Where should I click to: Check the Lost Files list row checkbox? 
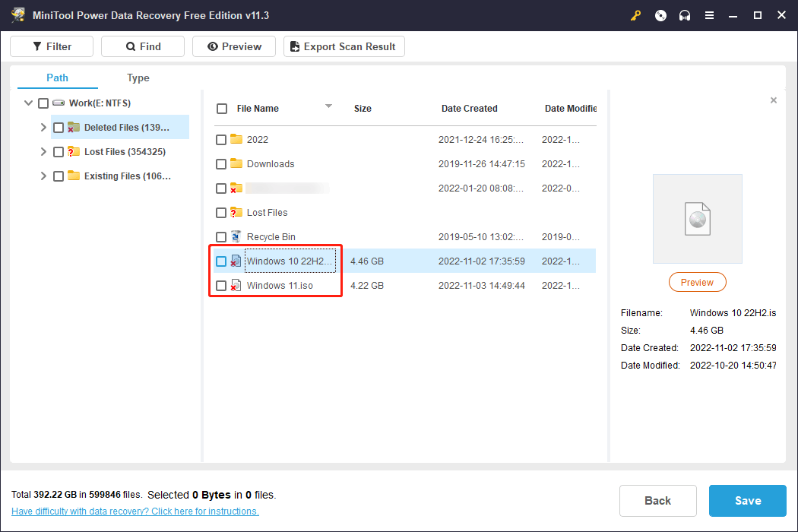coord(221,213)
